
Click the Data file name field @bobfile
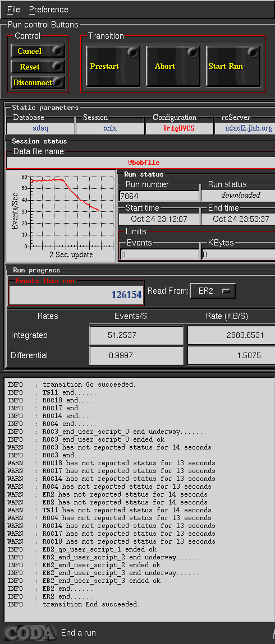pos(141,163)
